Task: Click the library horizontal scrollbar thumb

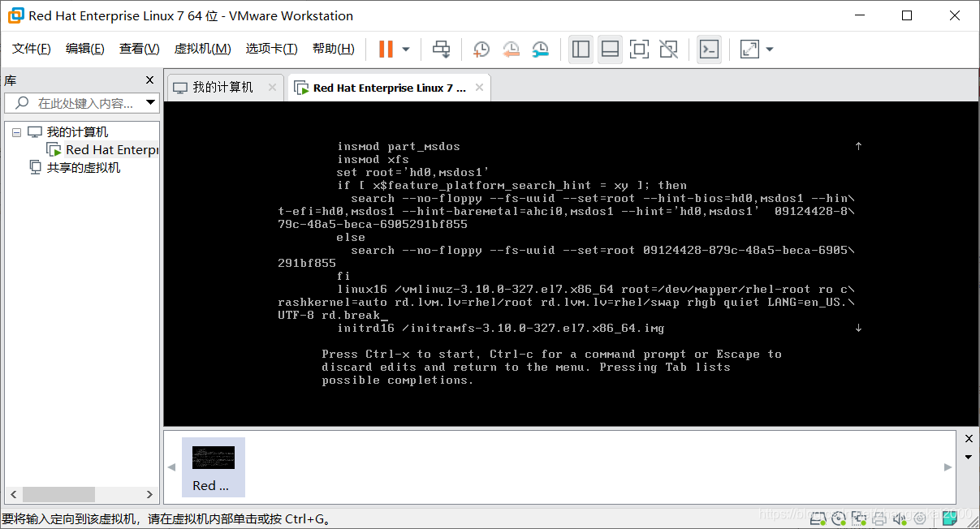Action: click(x=58, y=494)
